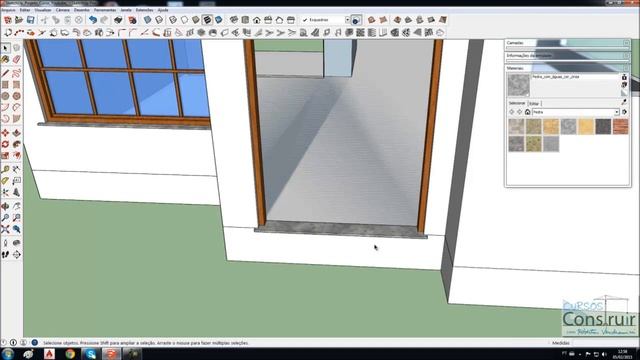Click the Print icon in top toolbar
640x360 pixels.
click(118, 20)
